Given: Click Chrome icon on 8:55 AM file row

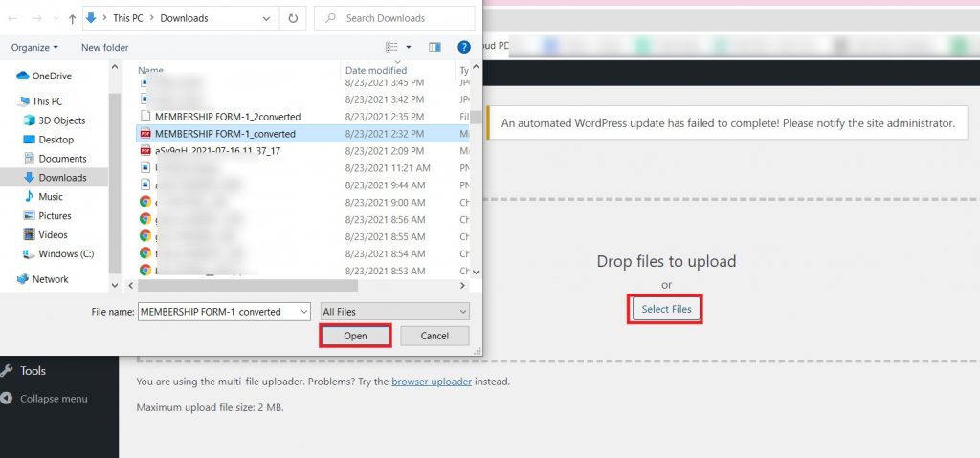Looking at the screenshot, I should coord(145,235).
